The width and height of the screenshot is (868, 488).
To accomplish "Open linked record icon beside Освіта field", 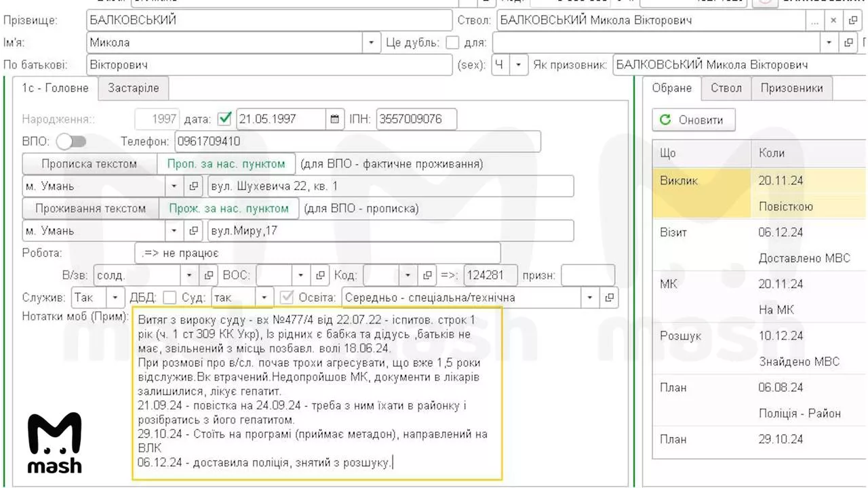I will [609, 298].
